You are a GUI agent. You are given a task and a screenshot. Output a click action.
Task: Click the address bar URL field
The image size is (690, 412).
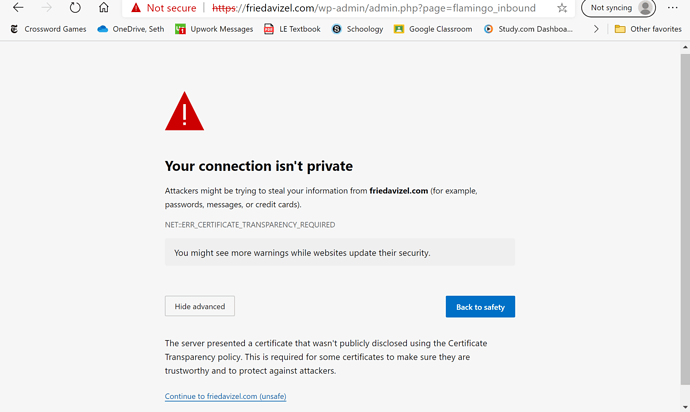pos(380,8)
